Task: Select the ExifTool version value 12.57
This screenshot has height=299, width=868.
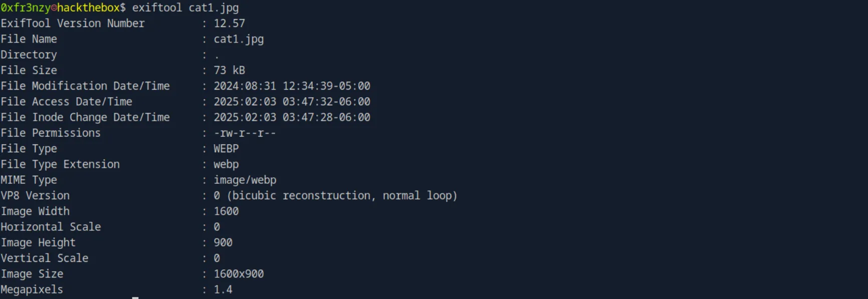Action: (x=230, y=24)
